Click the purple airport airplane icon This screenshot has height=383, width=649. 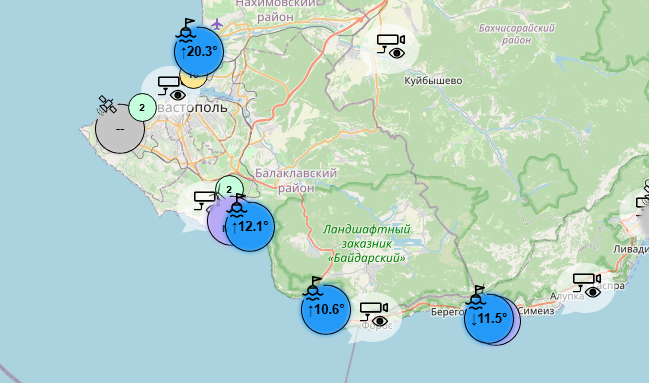217,24
